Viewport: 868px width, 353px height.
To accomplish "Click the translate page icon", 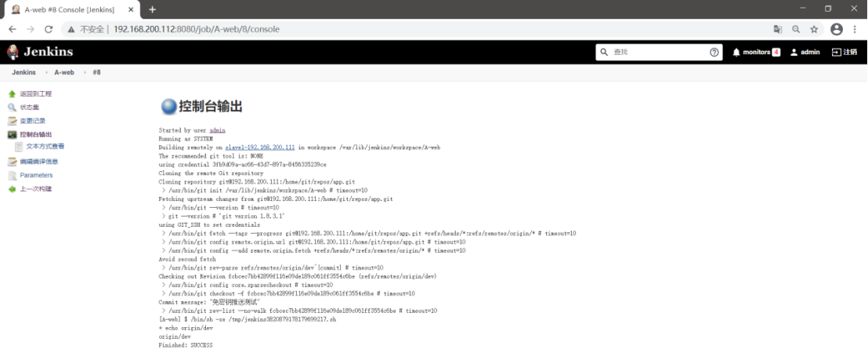I will (x=778, y=29).
